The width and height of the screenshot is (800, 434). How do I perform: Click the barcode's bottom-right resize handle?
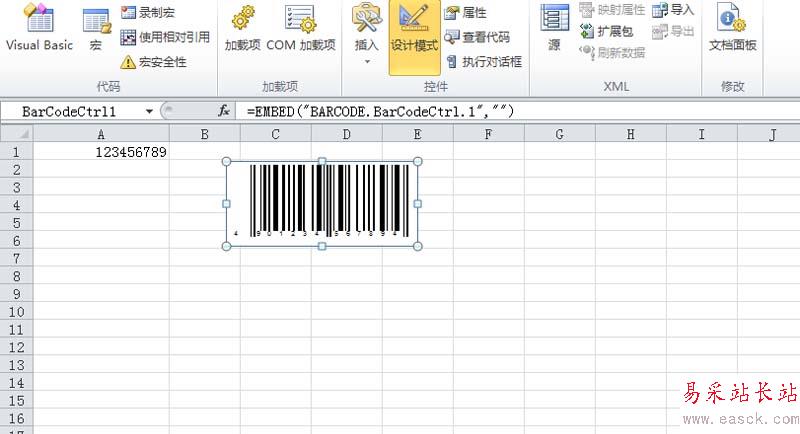click(x=417, y=246)
